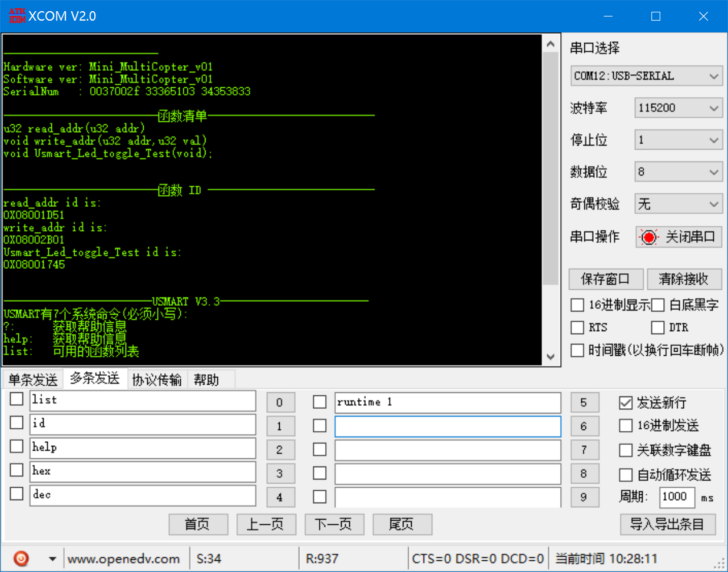Switch to the 协议传输 tab
This screenshot has width=728, height=572.
pos(157,379)
